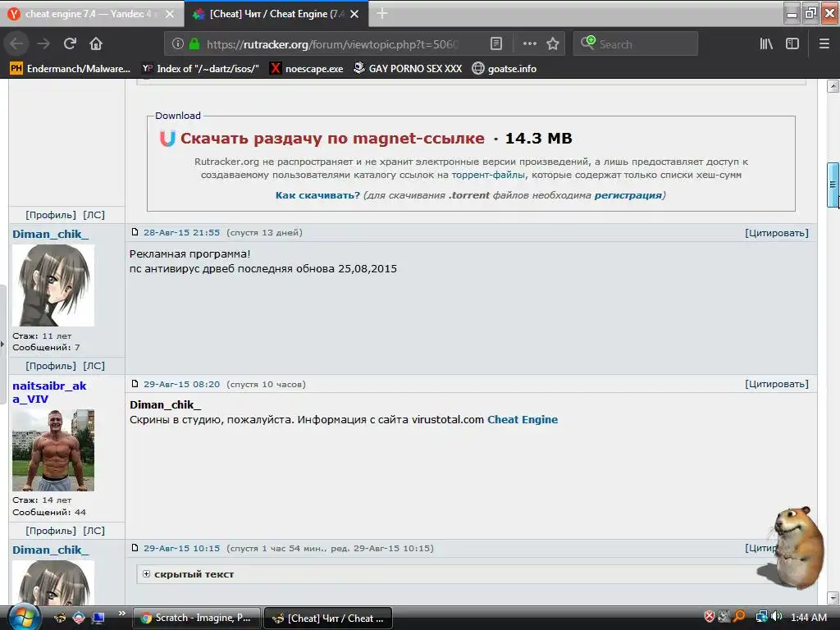Open post link icon beside 29-Авг-15 08:20
The width and height of the screenshot is (840, 630).
coord(135,384)
